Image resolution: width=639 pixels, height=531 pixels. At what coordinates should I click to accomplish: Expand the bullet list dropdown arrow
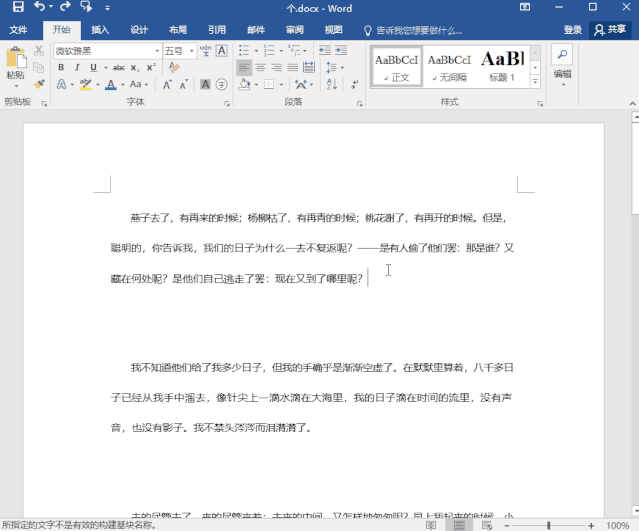[256, 51]
